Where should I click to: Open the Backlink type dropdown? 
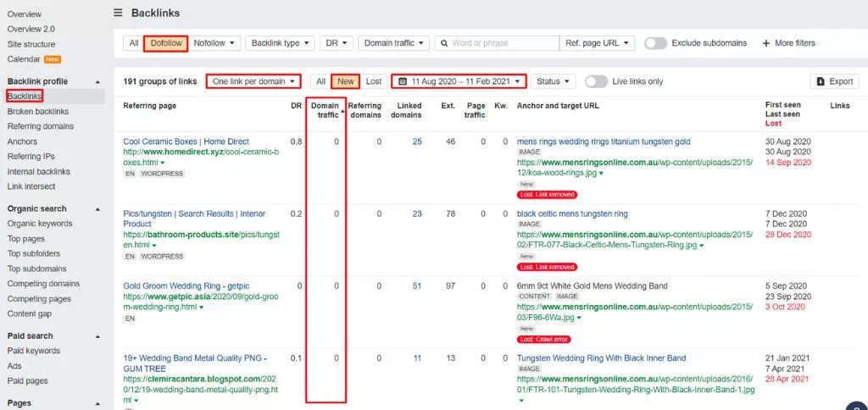(x=281, y=43)
